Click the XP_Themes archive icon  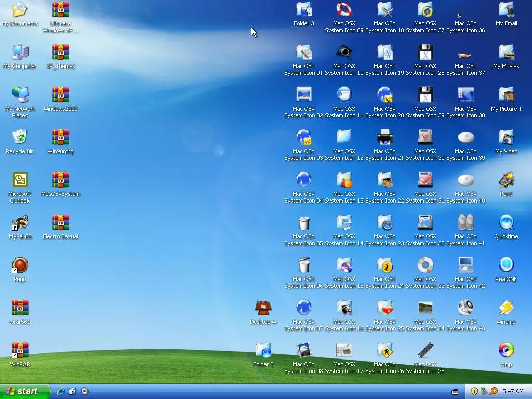click(x=60, y=52)
